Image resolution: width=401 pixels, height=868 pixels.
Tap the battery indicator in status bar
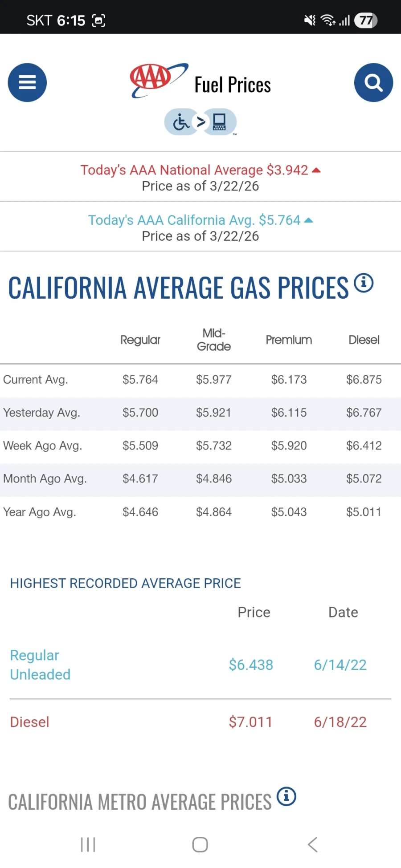pos(366,20)
